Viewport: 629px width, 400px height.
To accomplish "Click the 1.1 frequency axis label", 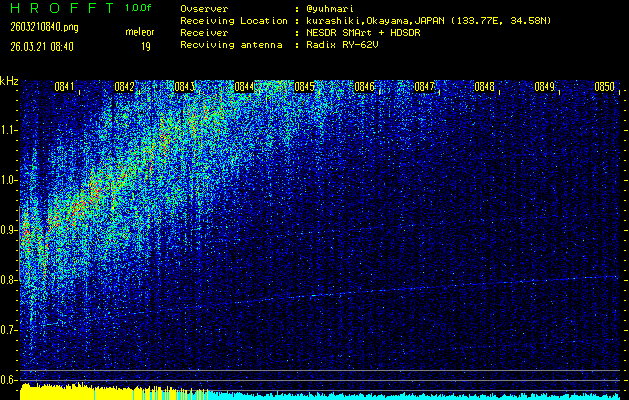I will point(9,130).
